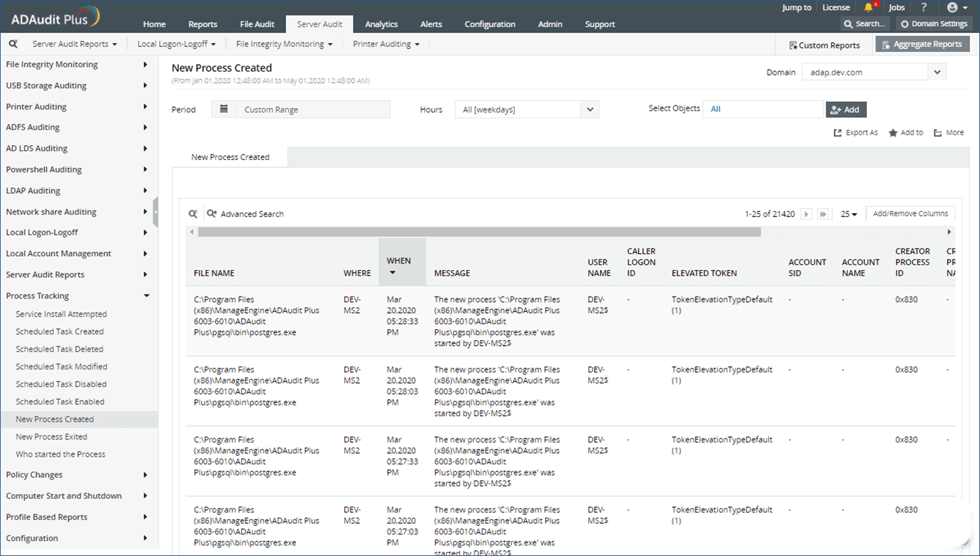980x556 pixels.
Task: Click the sidebar search magnifier icon
Action: [x=13, y=44]
